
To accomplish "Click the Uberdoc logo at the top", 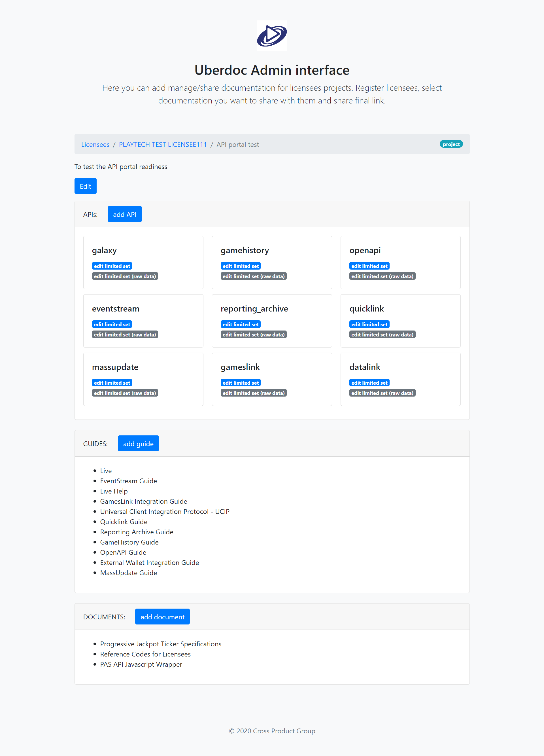I will [x=272, y=36].
